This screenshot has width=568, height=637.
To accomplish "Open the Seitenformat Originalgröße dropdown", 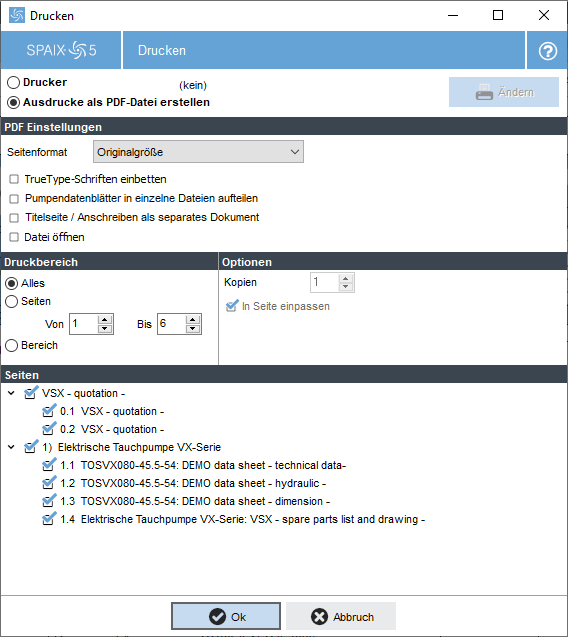I will click(x=198, y=152).
